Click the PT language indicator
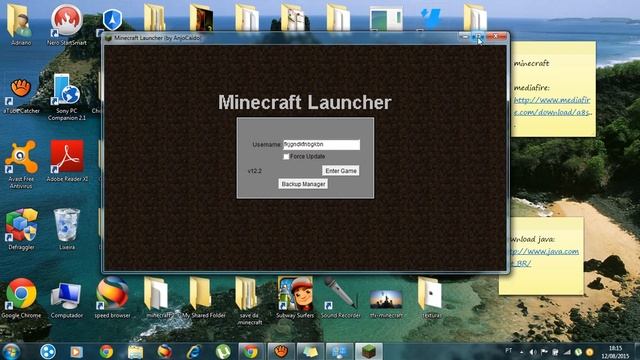Image resolution: width=640 pixels, height=360 pixels. coord(509,350)
